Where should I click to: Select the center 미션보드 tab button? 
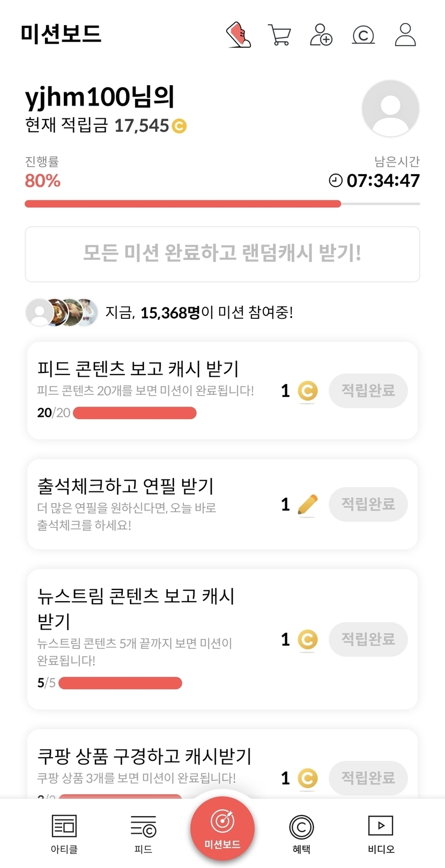pyautogui.click(x=222, y=828)
